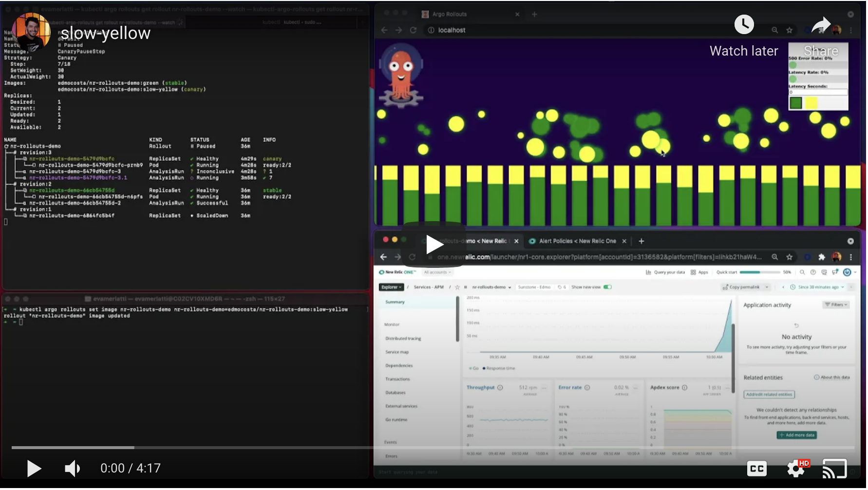Seek within the video progress bar

click(433, 447)
